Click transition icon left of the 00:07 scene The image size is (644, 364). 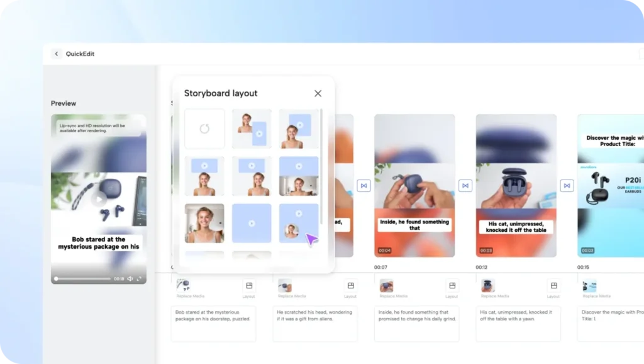pos(364,186)
